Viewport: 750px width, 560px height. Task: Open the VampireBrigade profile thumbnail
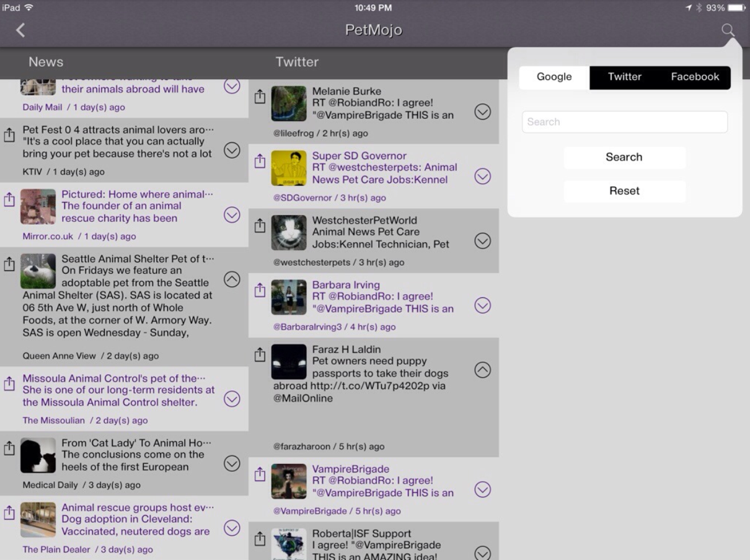coord(289,481)
